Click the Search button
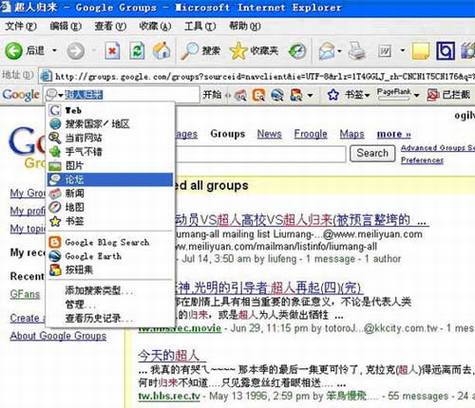 click(x=372, y=153)
